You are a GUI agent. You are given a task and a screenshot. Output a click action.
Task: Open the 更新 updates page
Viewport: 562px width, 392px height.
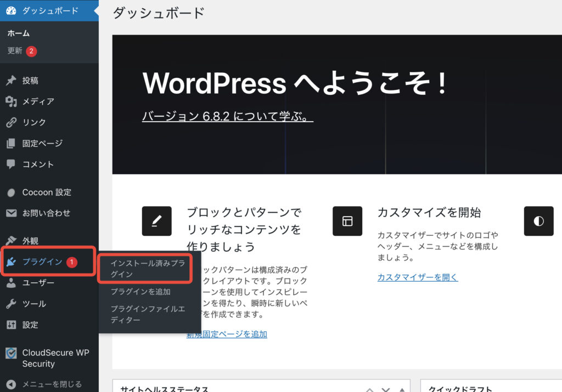15,51
